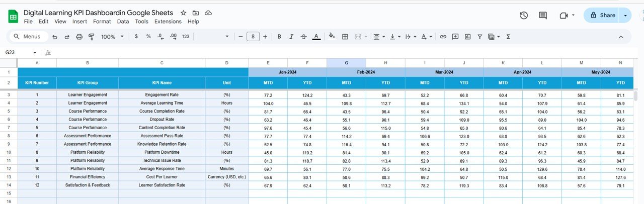Image resolution: width=644 pixels, height=204 pixels.
Task: Select the Cost Per Learner cell
Action: (162, 177)
